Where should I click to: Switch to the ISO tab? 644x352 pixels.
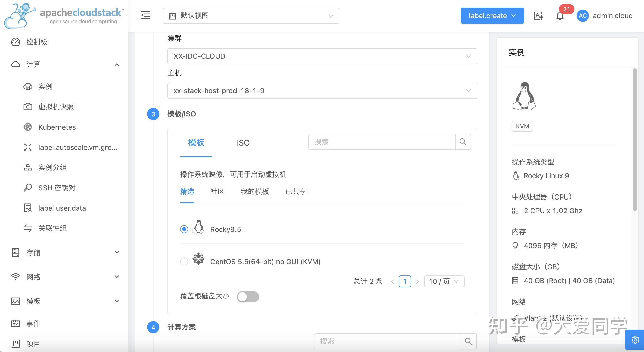coord(243,143)
